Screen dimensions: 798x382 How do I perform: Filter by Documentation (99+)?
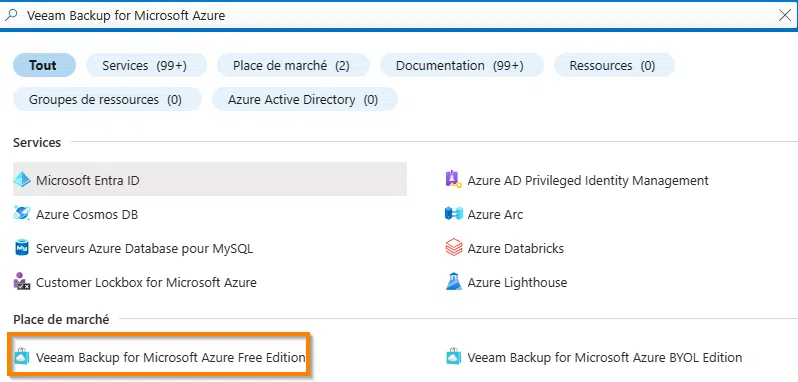462,66
